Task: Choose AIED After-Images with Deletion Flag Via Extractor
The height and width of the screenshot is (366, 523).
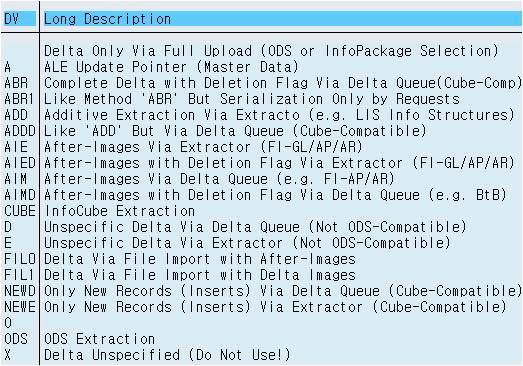Action: [262, 163]
